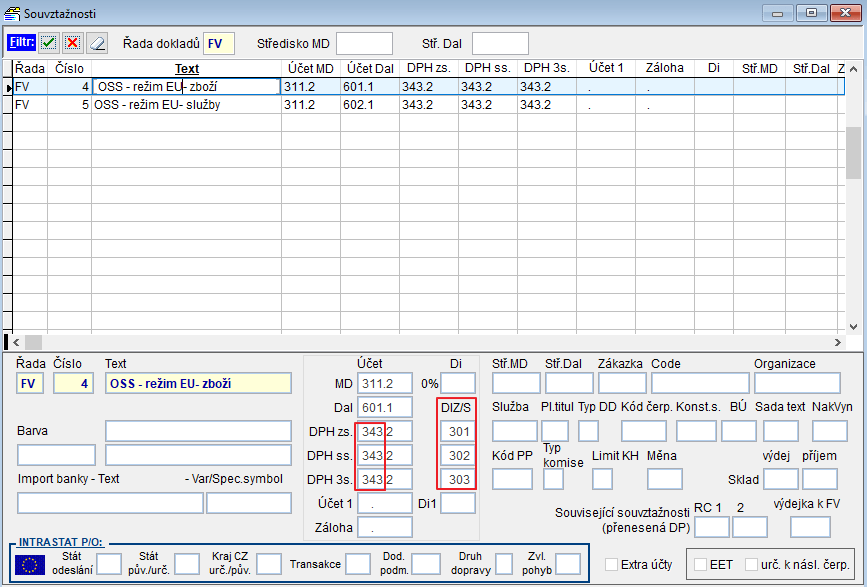Viewport: 867px width, 587px height.
Task: Click the DPH 3s. account field in detail
Action: [x=385, y=479]
